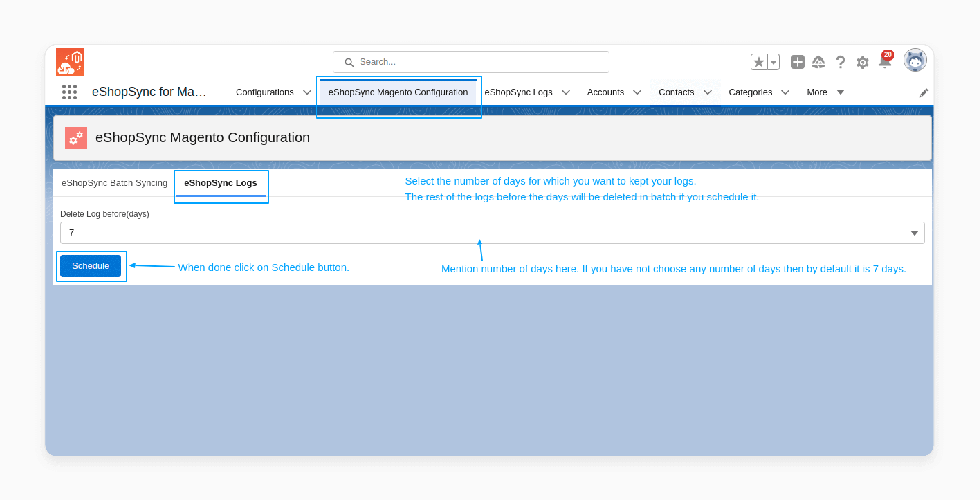Click the Global Actions plus icon
This screenshot has width=980, height=500.
(797, 62)
